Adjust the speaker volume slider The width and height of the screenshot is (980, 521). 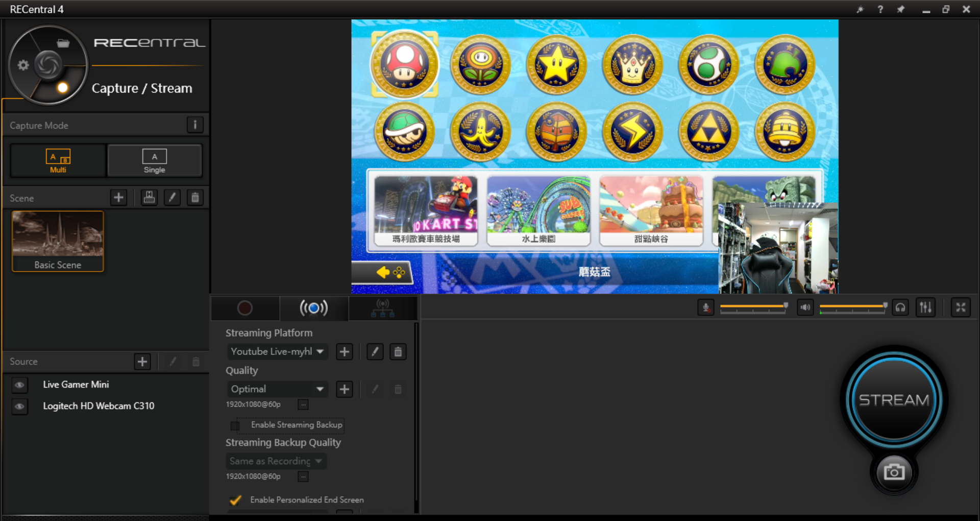point(853,307)
